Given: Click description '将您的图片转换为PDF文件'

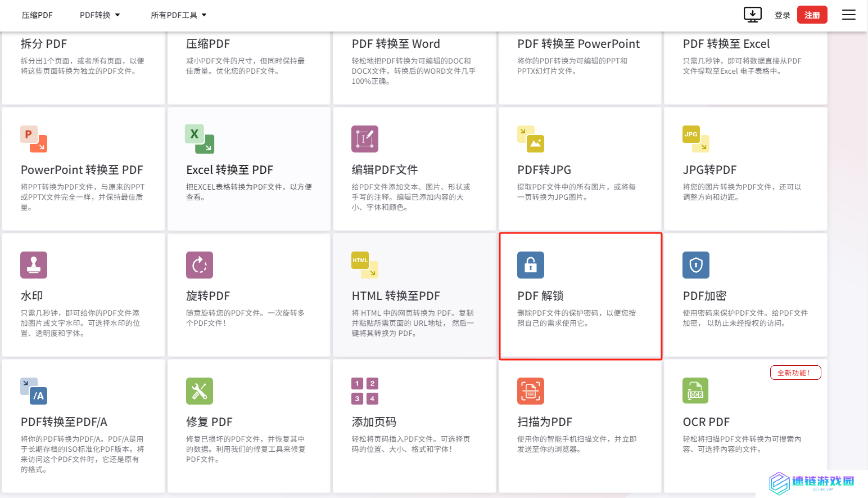Looking at the screenshot, I should [742, 192].
